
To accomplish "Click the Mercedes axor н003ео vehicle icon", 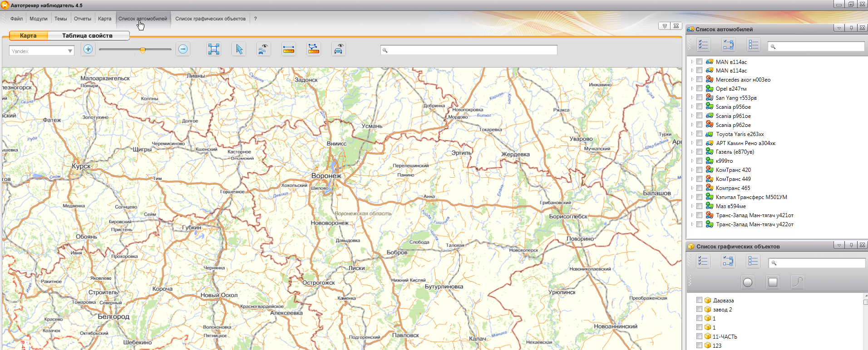I will tap(710, 79).
